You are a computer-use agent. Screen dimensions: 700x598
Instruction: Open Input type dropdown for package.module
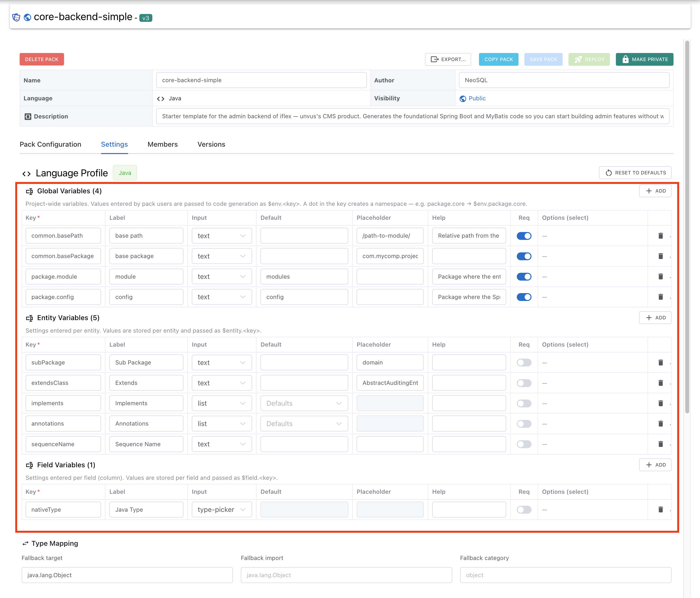[222, 277]
